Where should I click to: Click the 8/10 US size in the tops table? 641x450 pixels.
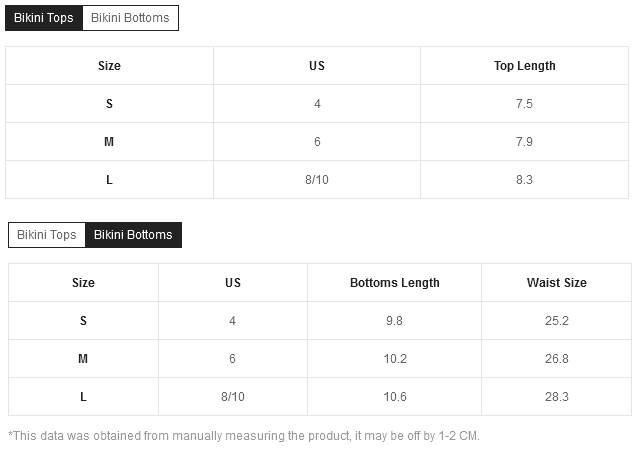tap(317, 180)
